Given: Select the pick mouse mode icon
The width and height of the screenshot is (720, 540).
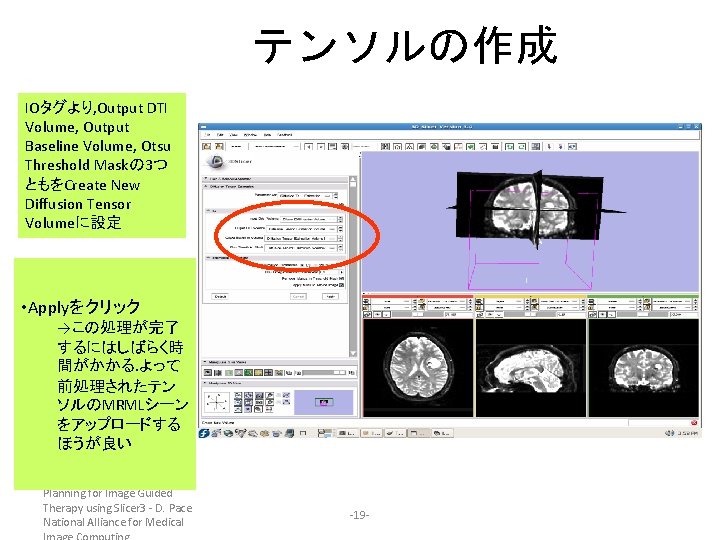Looking at the screenshot, I should 549,146.
